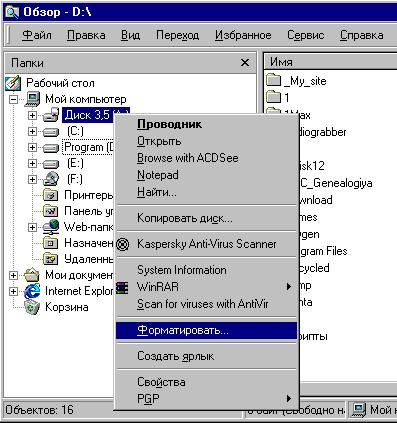Expand the Web-папки node
Viewport: 397px width, 423px height.
click(32, 227)
